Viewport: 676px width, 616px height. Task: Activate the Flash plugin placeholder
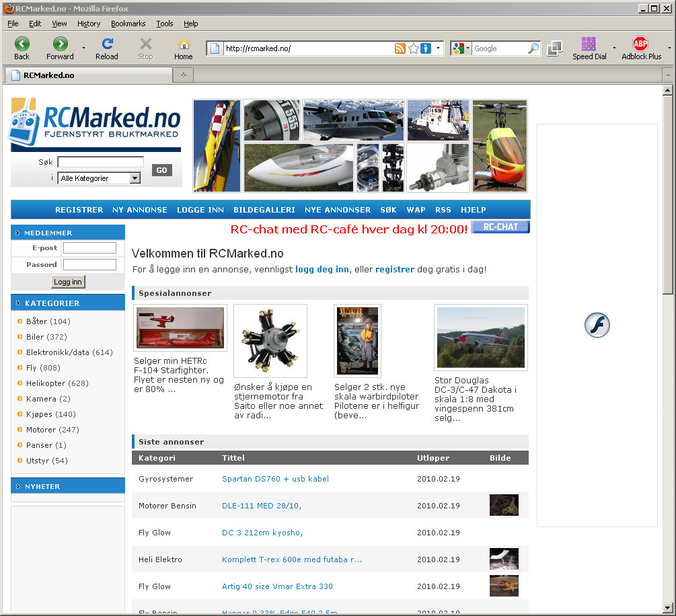click(x=597, y=325)
